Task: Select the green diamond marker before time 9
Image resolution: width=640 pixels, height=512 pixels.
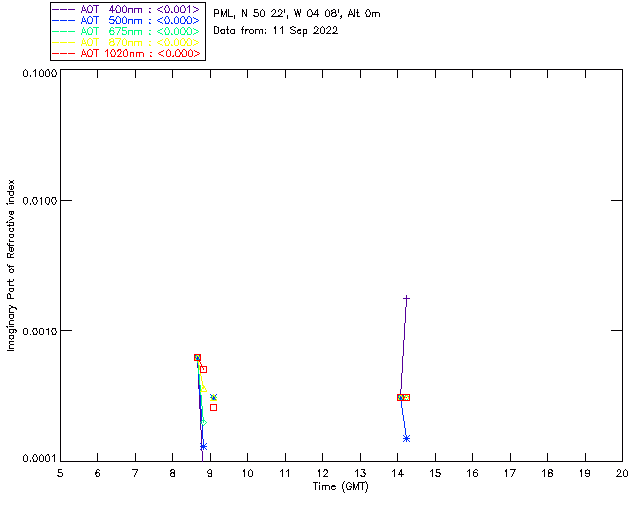Action: click(204, 423)
